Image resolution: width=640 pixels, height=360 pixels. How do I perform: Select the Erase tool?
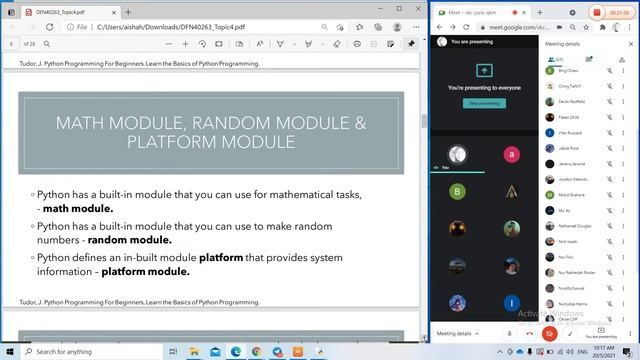coord(337,44)
